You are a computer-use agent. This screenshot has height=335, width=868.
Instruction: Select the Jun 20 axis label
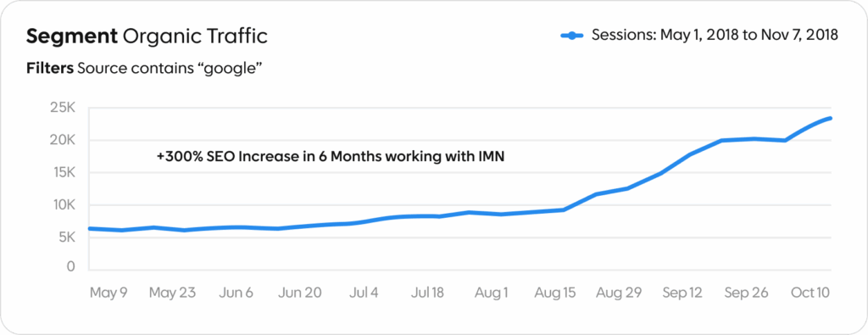pos(299,293)
